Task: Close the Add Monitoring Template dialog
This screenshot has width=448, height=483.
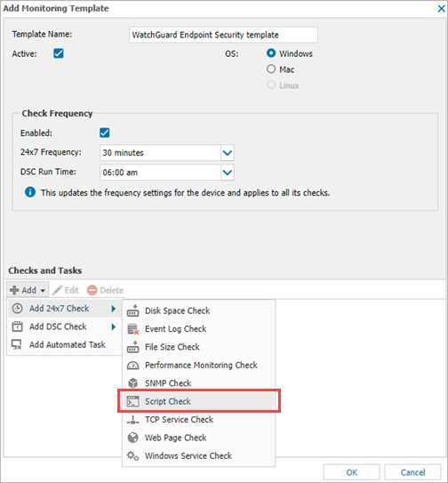Action: (442, 9)
